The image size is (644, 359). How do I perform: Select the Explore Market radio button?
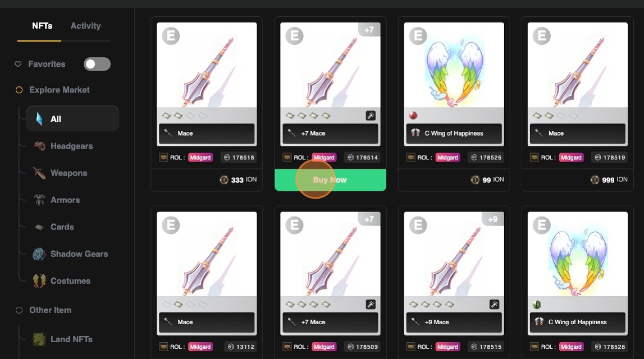coord(19,90)
